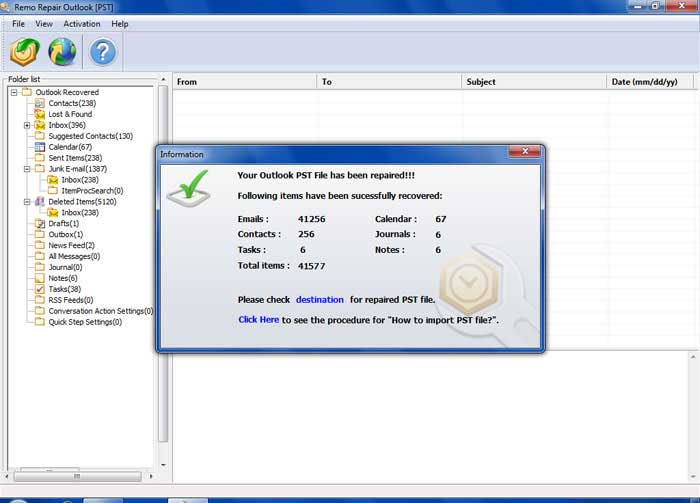Click the destination link in dialog
The width and height of the screenshot is (700, 503).
click(320, 299)
